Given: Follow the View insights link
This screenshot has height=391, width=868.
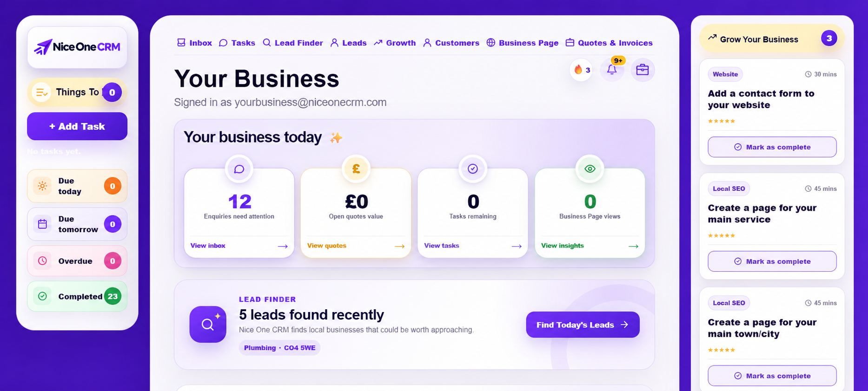Looking at the screenshot, I should (x=590, y=246).
